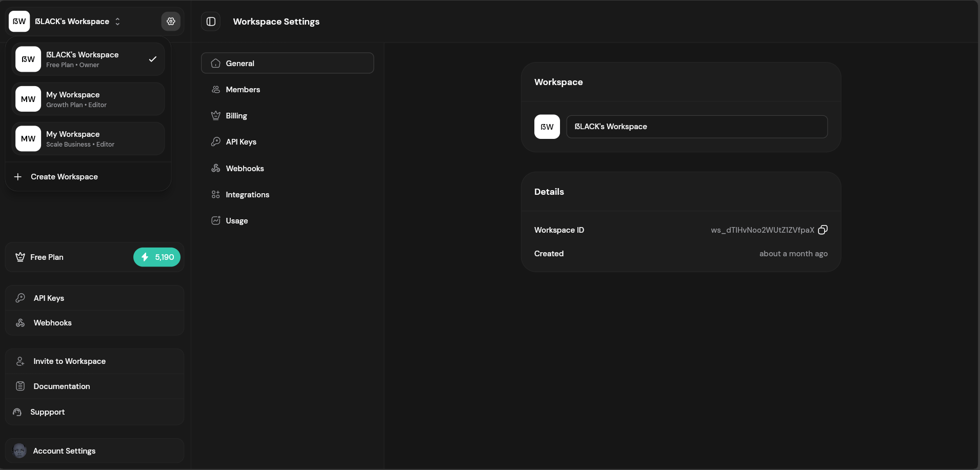980x470 pixels.
Task: Click the BW logo next to the name field
Action: [x=547, y=127]
